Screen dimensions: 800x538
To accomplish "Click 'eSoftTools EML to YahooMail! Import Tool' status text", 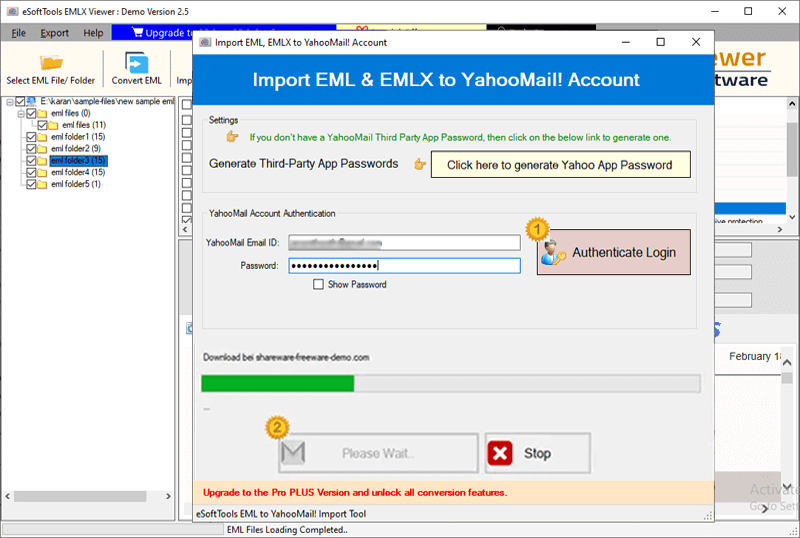I will coord(281,514).
